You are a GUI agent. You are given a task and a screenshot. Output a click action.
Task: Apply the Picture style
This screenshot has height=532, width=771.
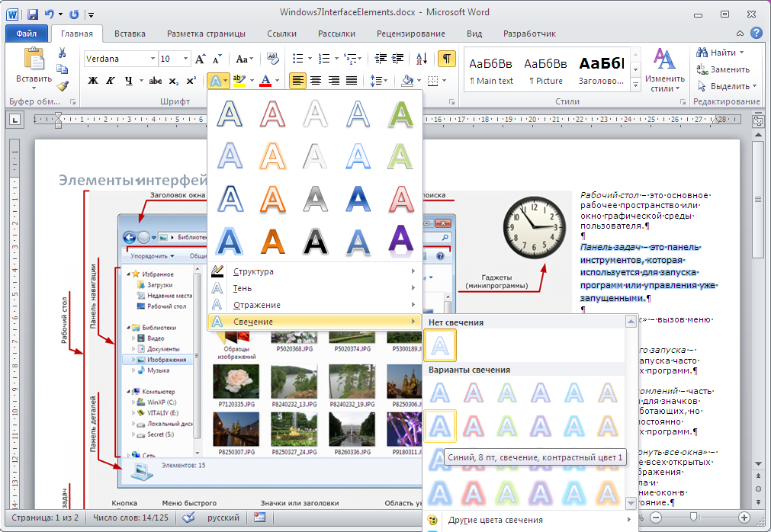click(545, 70)
